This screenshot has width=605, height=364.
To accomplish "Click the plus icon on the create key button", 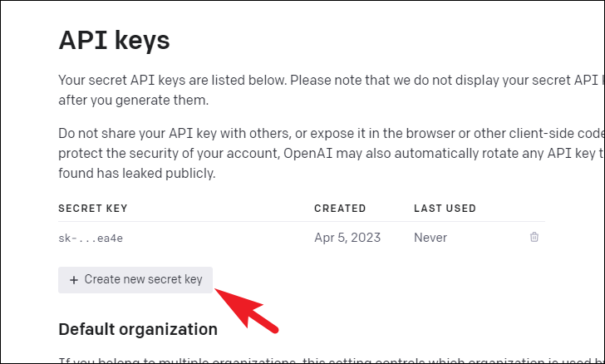I will click(74, 280).
